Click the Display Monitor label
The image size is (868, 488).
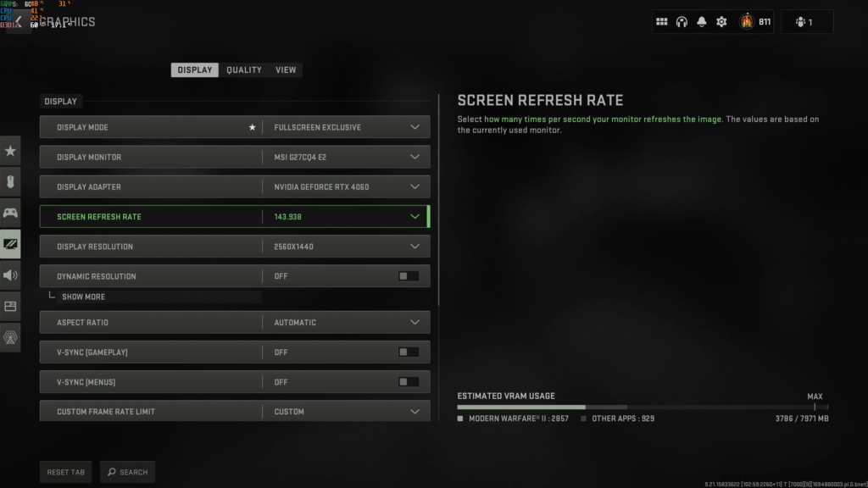[88, 157]
